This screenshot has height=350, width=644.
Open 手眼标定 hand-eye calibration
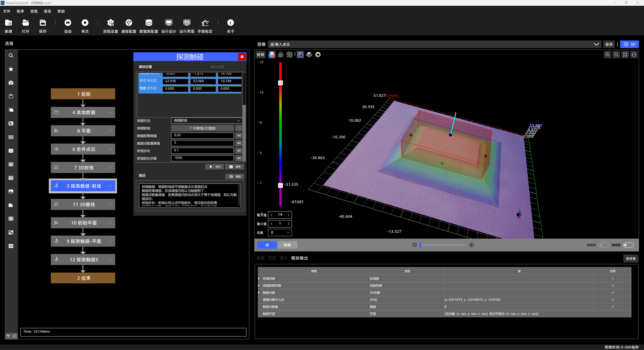click(205, 23)
